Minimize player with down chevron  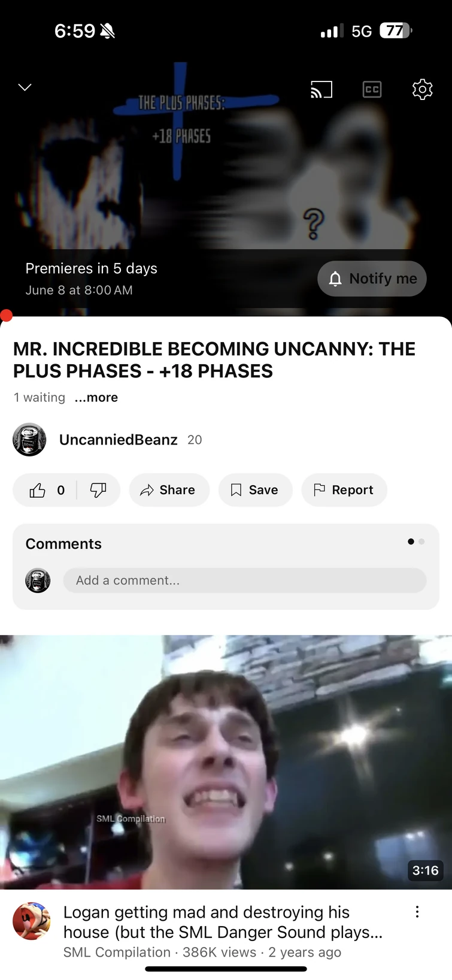25,87
